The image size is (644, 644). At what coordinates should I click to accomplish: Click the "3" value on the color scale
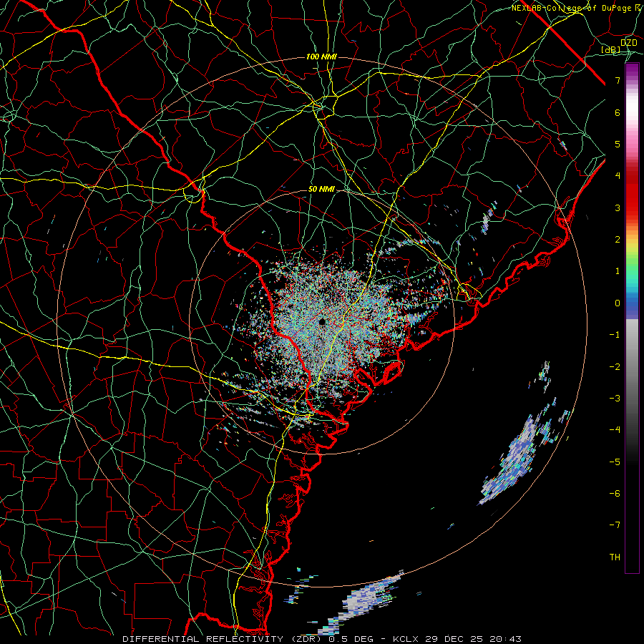click(x=618, y=208)
